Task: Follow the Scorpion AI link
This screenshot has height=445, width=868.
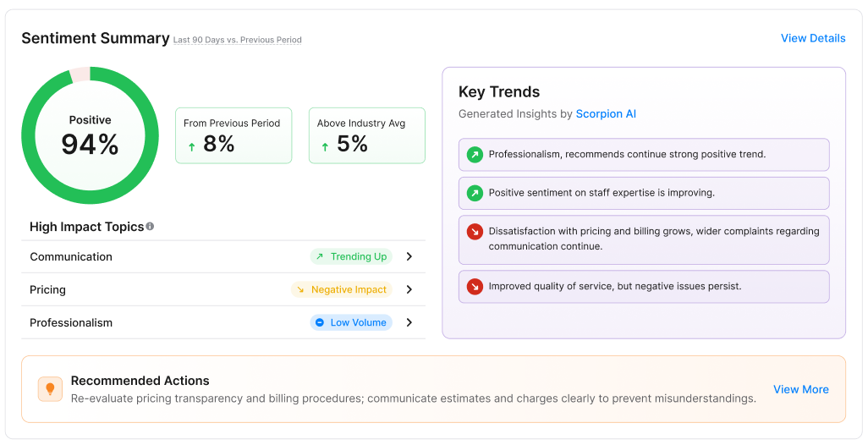Action: 606,113
